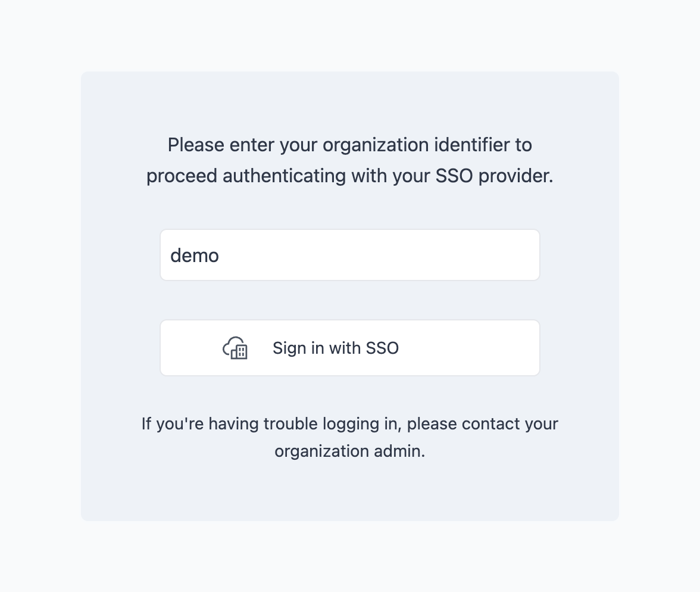Click the gray login card background
The height and width of the screenshot is (592, 700).
tap(349, 494)
